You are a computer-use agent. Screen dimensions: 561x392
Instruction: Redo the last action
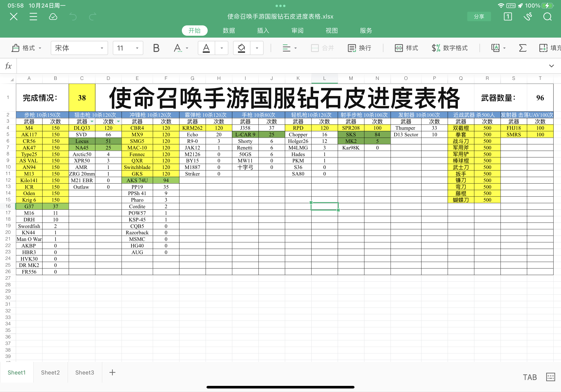pyautogui.click(x=92, y=17)
